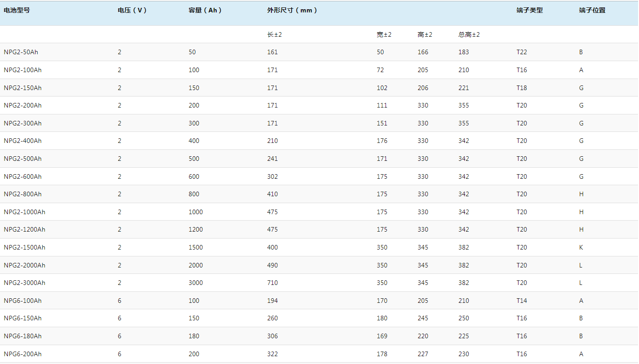
Task: Select the 容量（Ah） column header
Action: (205, 10)
